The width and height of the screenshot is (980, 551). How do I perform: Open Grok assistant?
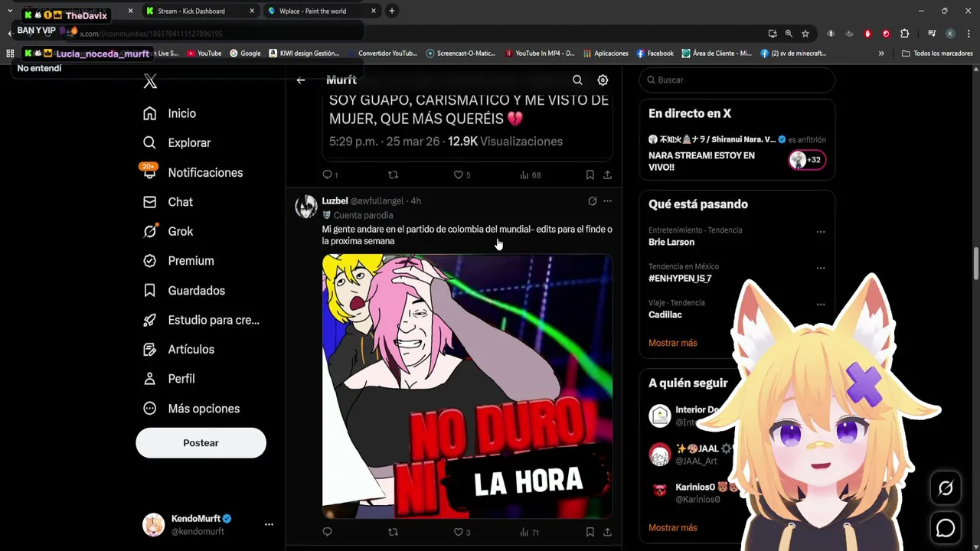(168, 231)
